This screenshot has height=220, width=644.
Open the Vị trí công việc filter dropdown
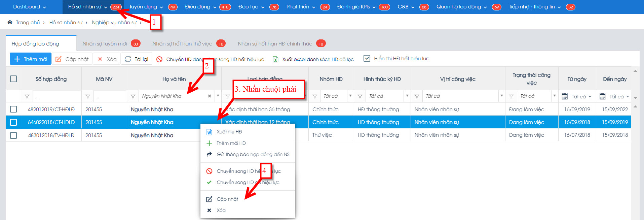[x=501, y=96]
